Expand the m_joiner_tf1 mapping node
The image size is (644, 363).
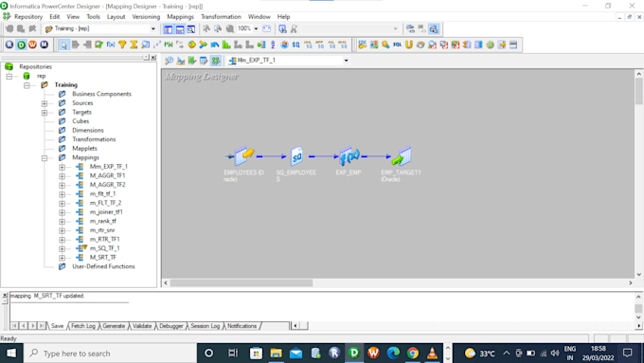point(62,212)
